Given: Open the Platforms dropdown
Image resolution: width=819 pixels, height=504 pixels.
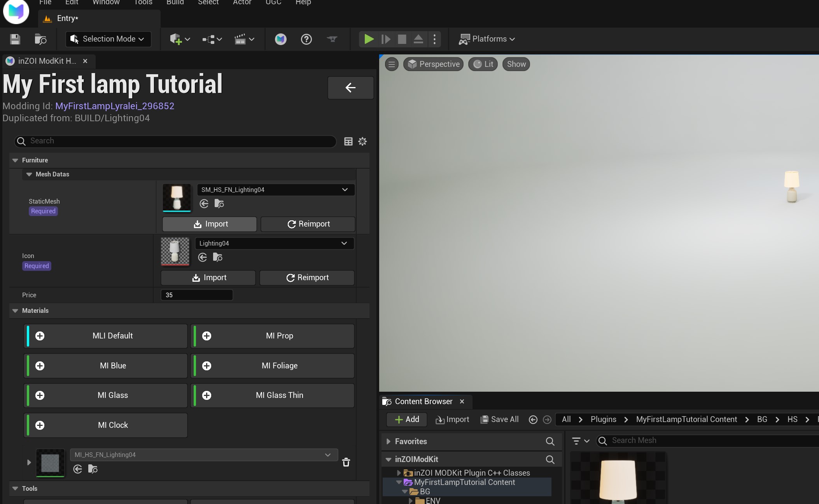Looking at the screenshot, I should [486, 39].
